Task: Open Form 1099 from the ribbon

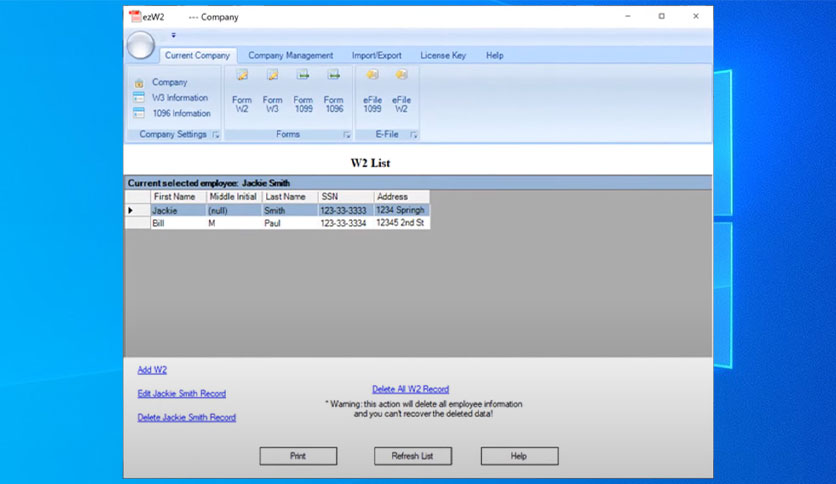Action: coord(303,91)
